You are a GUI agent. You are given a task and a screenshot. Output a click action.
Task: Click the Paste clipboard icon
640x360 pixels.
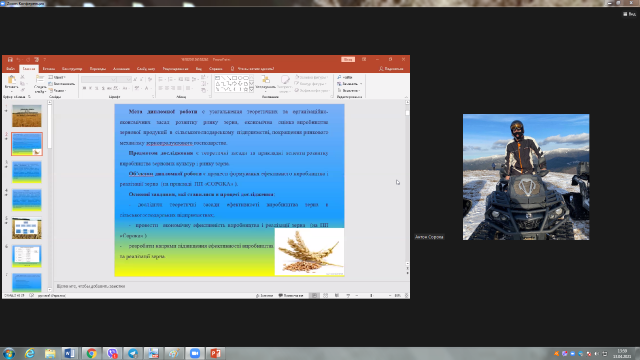(x=11, y=80)
